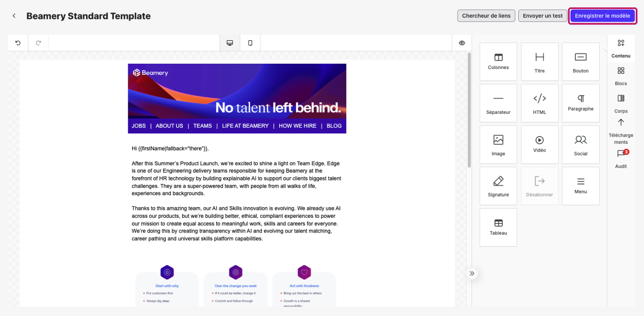644x316 pixels.
Task: Add an Image content block
Action: coord(498,145)
